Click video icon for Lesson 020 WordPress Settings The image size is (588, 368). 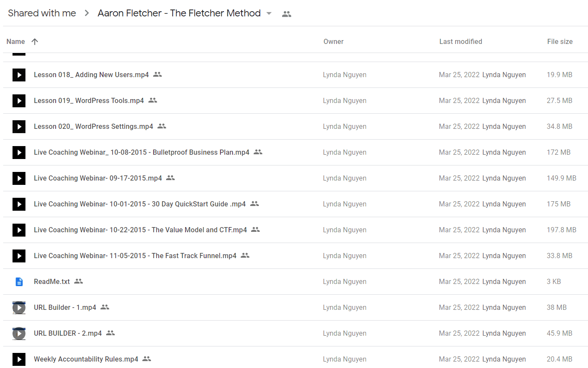tap(19, 127)
